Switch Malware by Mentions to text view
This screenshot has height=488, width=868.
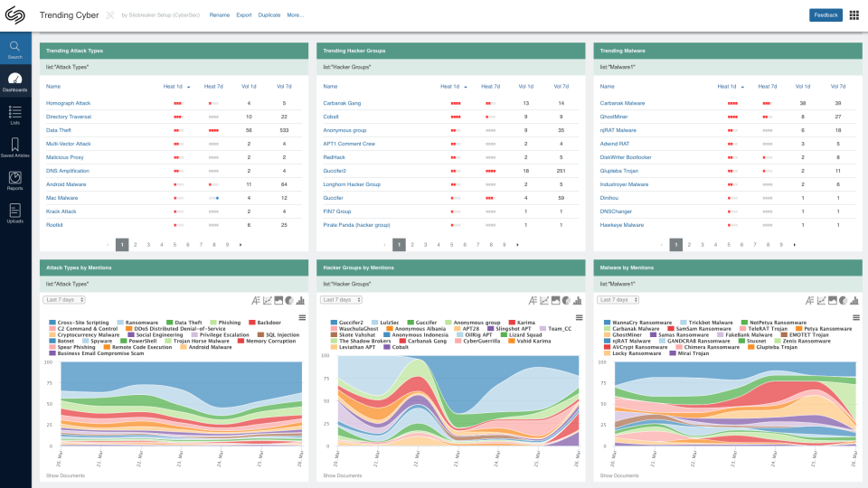(x=809, y=300)
